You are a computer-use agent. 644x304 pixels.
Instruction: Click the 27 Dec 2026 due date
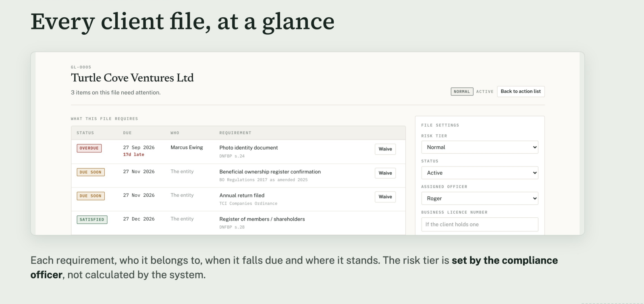(x=139, y=219)
